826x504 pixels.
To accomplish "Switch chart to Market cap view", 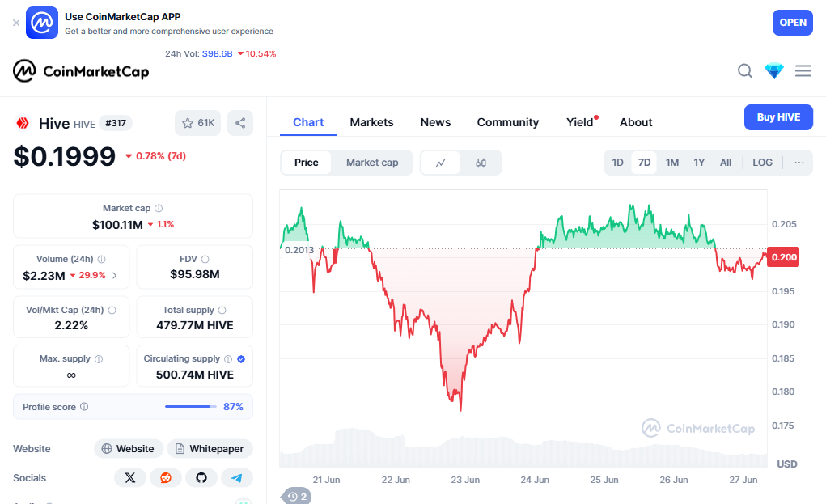I will point(372,163).
